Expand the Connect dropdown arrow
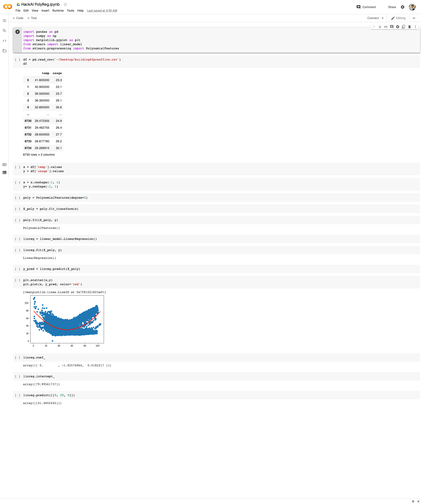Image resolution: width=421 pixels, height=504 pixels. [383, 18]
